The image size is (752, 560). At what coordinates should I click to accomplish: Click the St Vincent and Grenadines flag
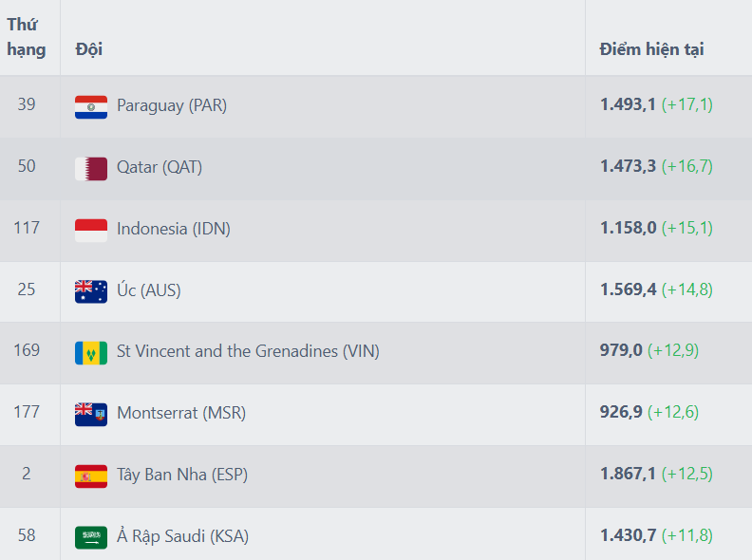(x=91, y=353)
